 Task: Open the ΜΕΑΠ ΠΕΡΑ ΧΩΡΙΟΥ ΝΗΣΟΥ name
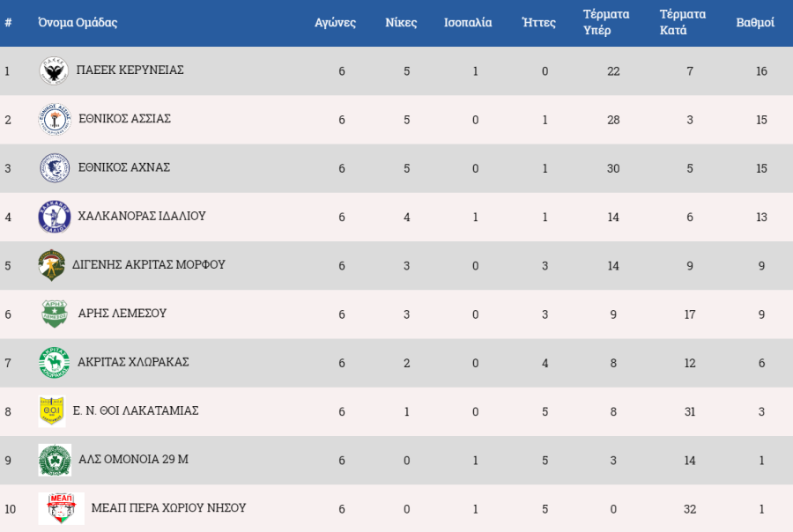point(168,507)
